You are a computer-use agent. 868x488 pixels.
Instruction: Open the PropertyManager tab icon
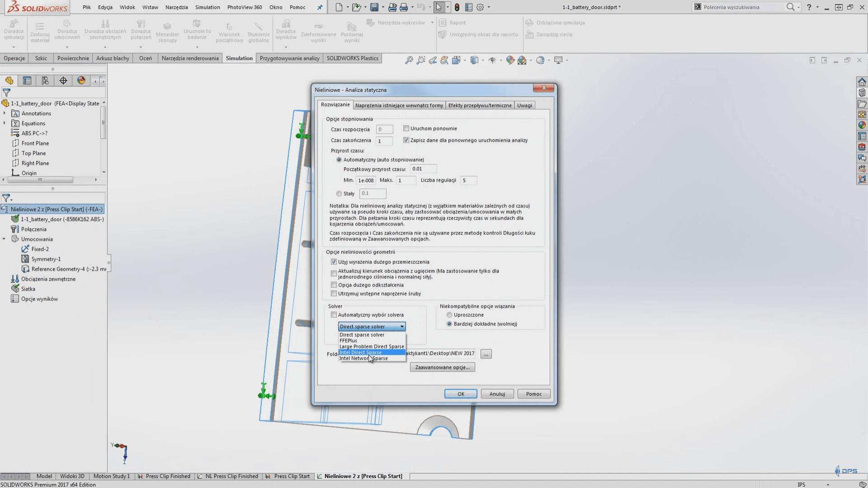(x=27, y=80)
